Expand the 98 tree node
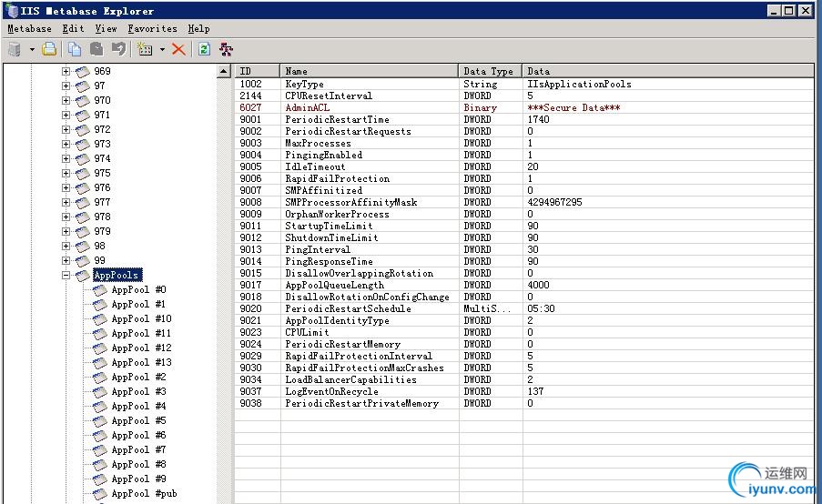Image resolution: width=822 pixels, height=504 pixels. [x=66, y=247]
